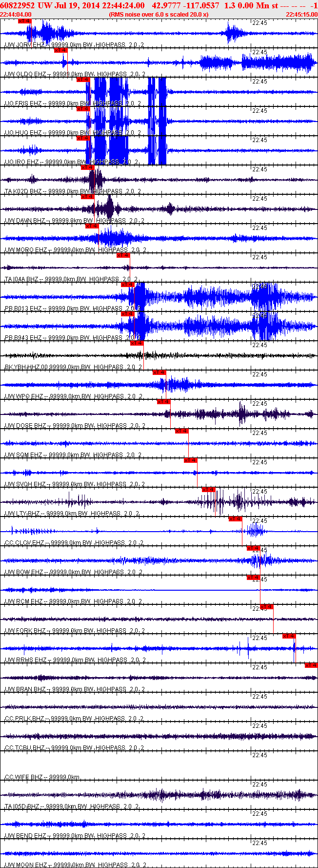Image resolution: width=318 pixels, height=868 pixels.
Task: Select the UW DOSE BHZ pick flag
Action: (x=164, y=402)
